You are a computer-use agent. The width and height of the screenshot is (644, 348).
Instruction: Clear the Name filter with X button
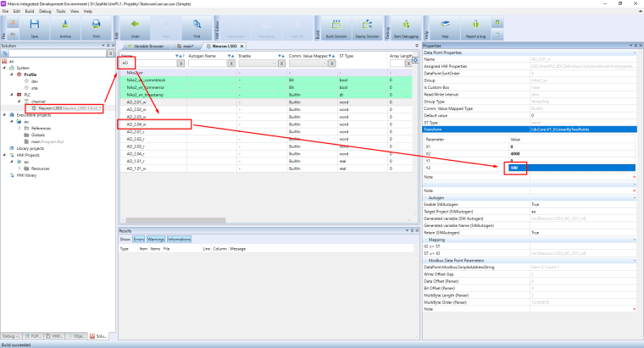(180, 64)
